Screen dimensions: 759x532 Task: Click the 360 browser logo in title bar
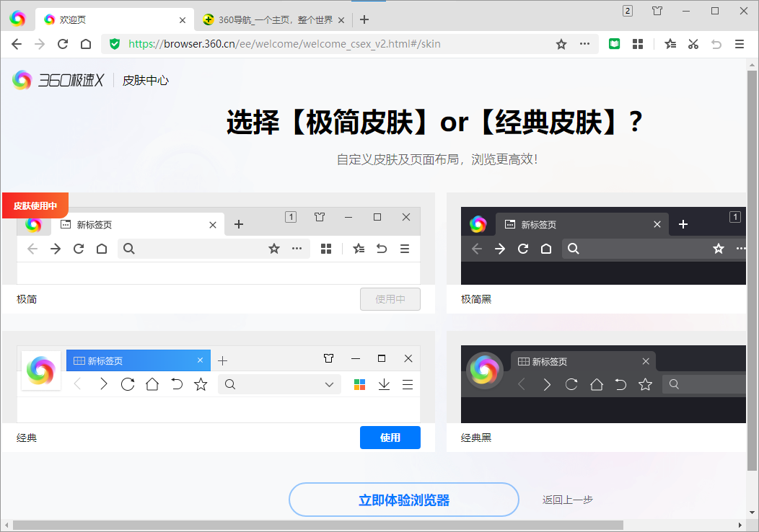click(x=17, y=19)
